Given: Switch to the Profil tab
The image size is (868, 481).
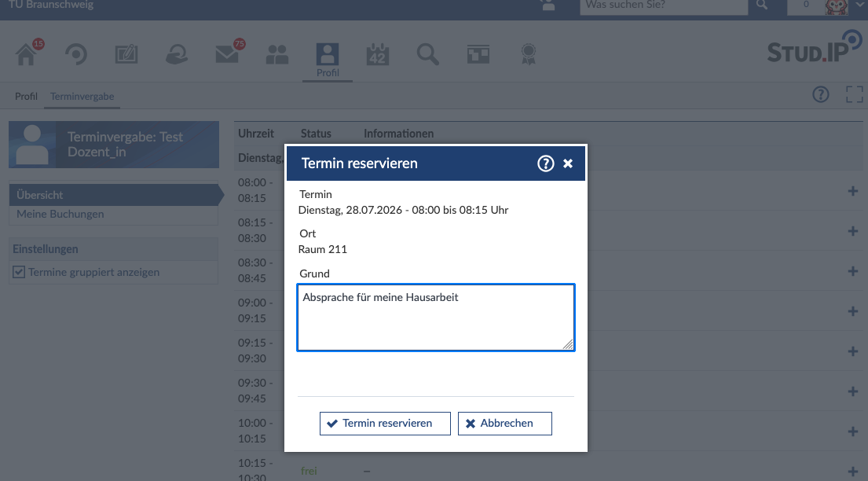Looking at the screenshot, I should click(26, 97).
